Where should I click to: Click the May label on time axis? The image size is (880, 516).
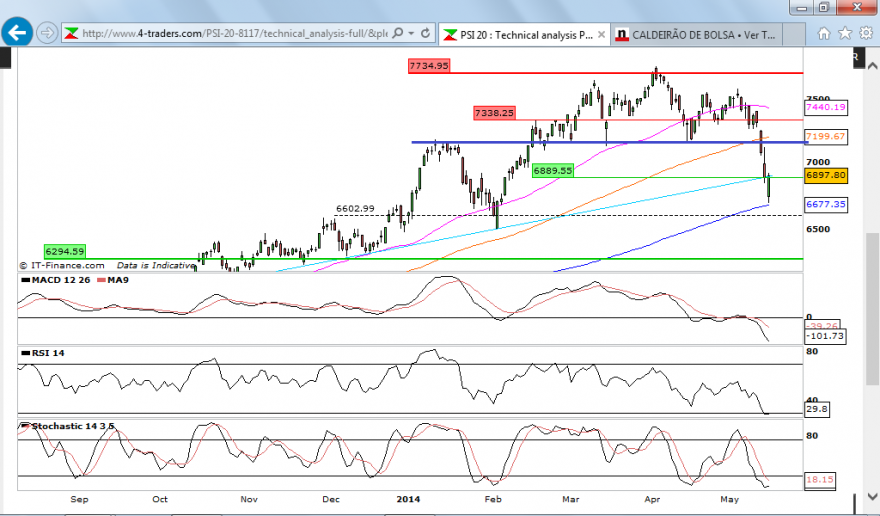729,499
